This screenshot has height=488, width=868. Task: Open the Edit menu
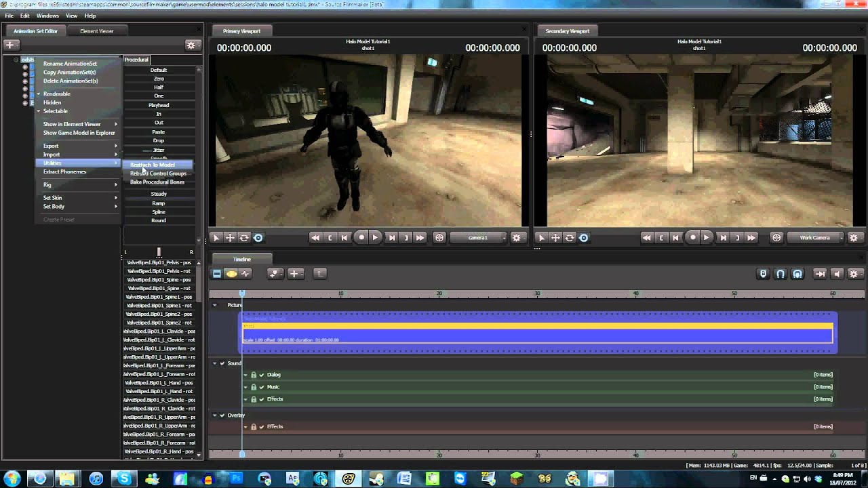pyautogui.click(x=25, y=16)
